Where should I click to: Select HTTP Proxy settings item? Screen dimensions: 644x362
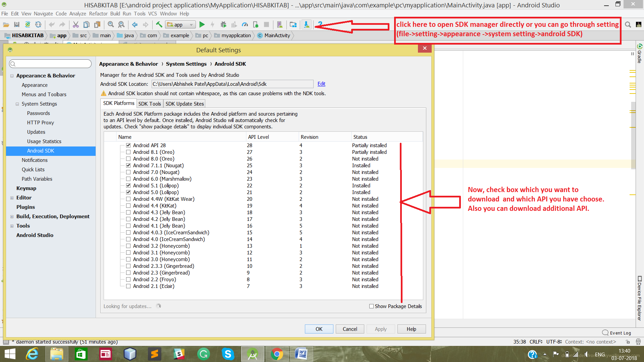[41, 123]
